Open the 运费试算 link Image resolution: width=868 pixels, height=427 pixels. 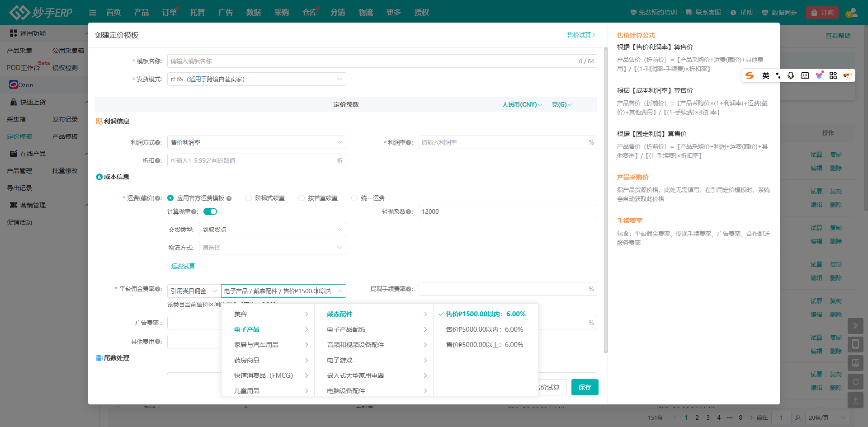pyautogui.click(x=183, y=266)
